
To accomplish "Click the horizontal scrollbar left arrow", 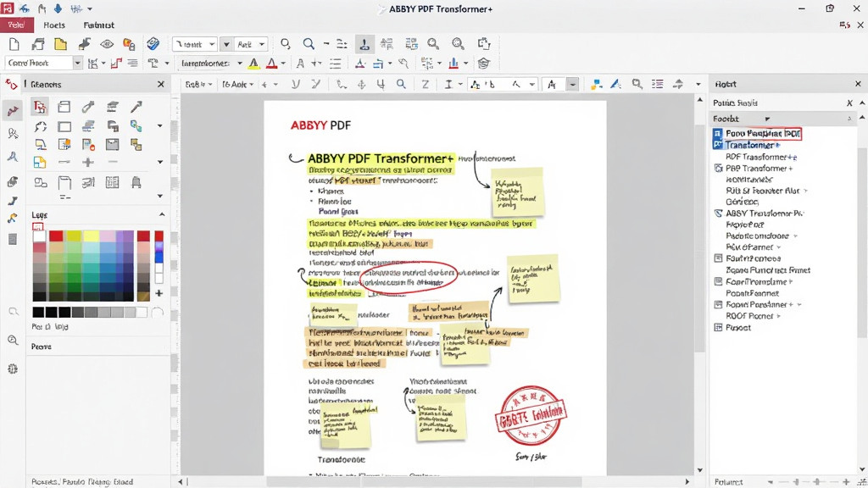I will click(181, 482).
